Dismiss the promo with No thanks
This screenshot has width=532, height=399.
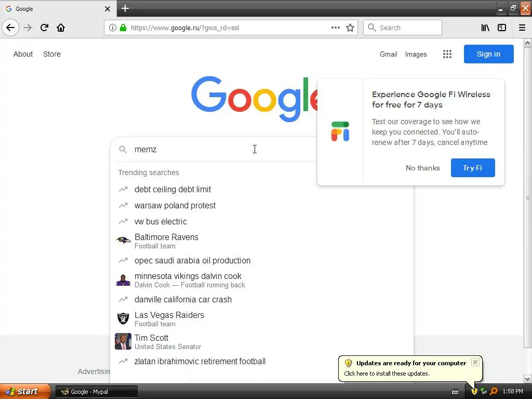[423, 168]
